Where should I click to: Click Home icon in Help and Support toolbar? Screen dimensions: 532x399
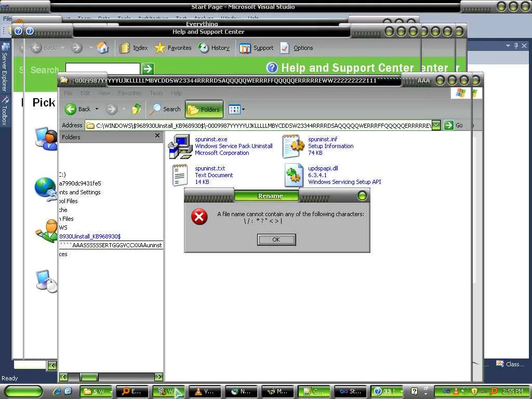tap(102, 48)
